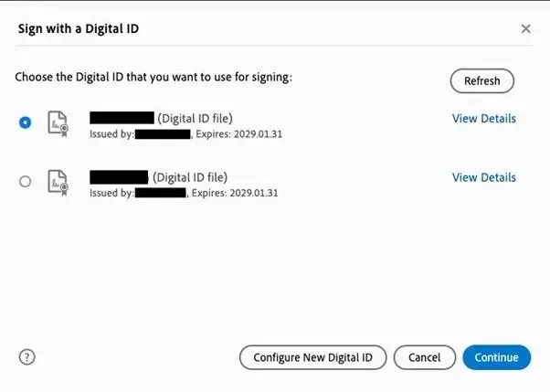
Task: Click the first Digital ID certificate icon
Action: [58, 123]
